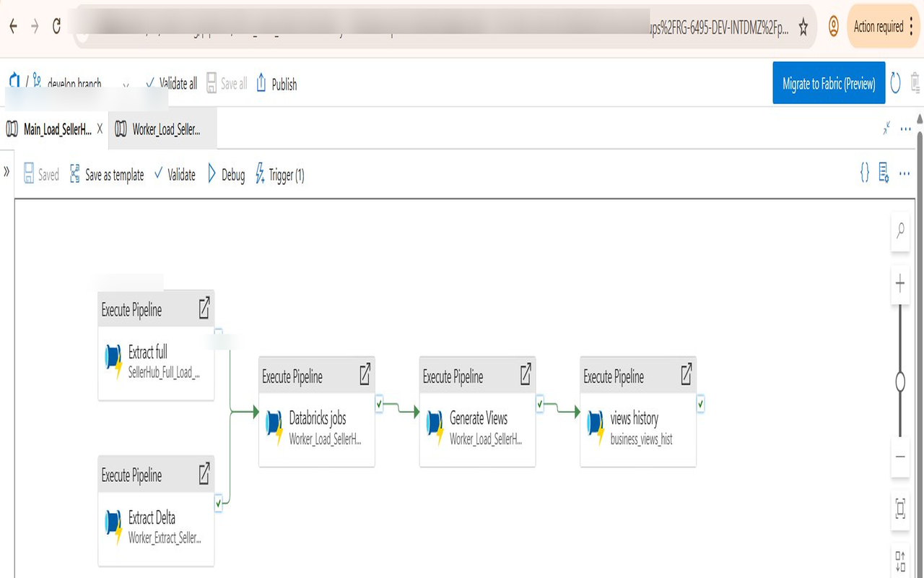Open the canvas search magnifier

[900, 231]
